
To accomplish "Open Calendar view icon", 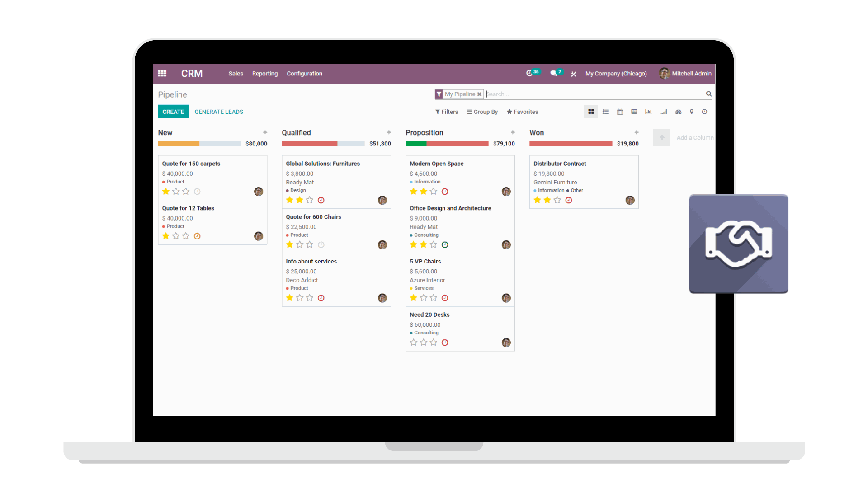I will tap(620, 112).
